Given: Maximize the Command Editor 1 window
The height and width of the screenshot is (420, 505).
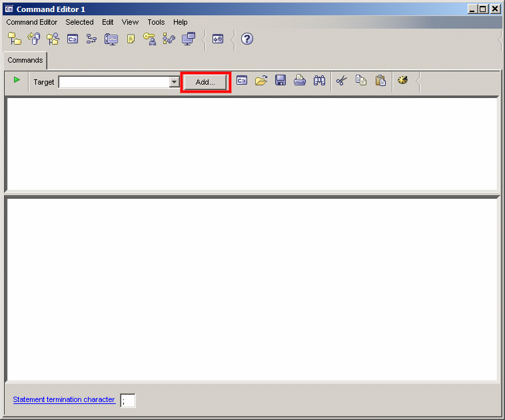Looking at the screenshot, I should 483,9.
